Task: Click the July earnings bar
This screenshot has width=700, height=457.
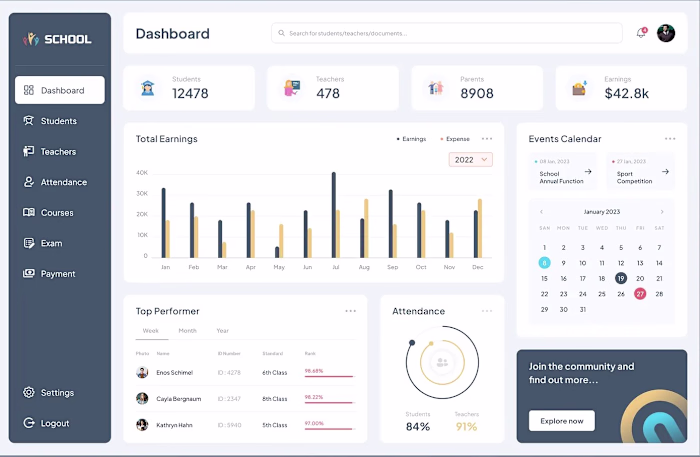Action: click(x=333, y=215)
